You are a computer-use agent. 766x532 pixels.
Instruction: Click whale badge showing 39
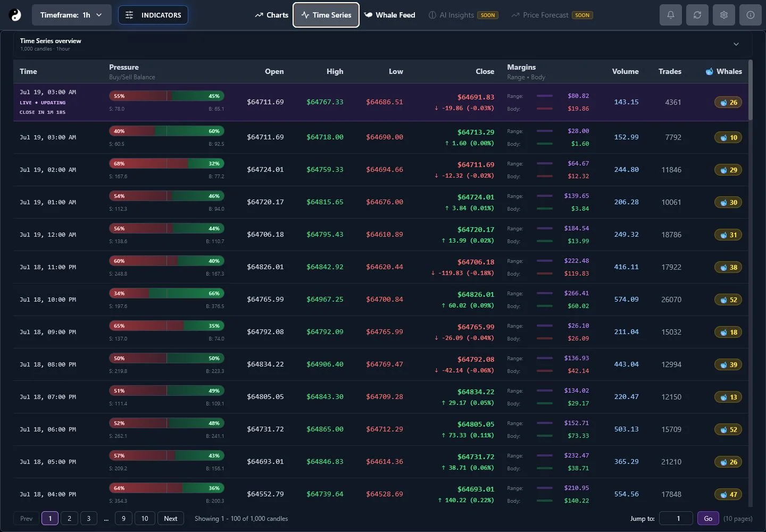(x=728, y=364)
